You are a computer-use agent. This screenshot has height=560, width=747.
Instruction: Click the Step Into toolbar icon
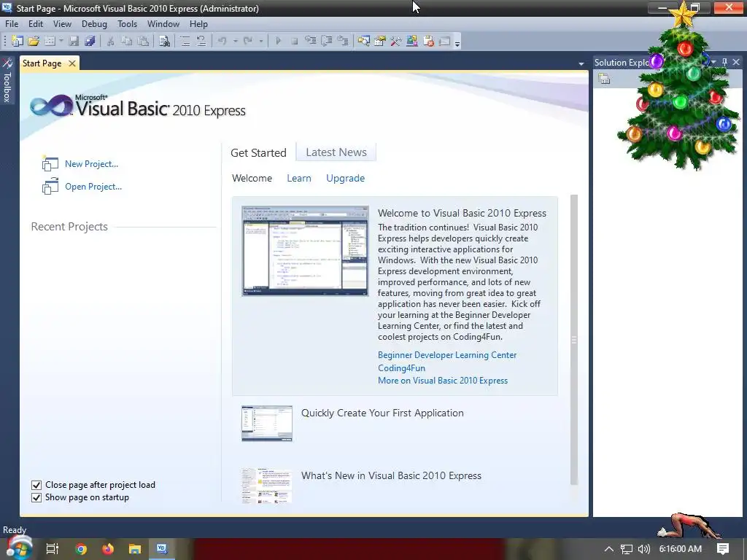(x=310, y=41)
